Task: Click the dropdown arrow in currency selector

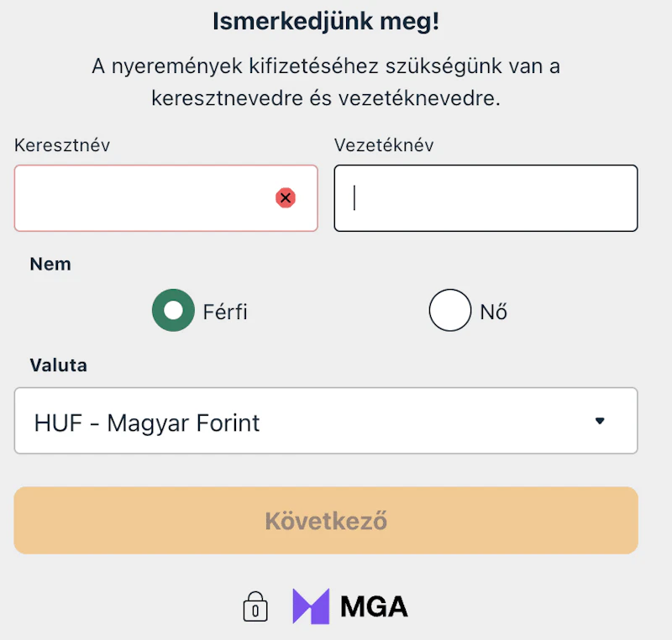Action: pyautogui.click(x=600, y=421)
